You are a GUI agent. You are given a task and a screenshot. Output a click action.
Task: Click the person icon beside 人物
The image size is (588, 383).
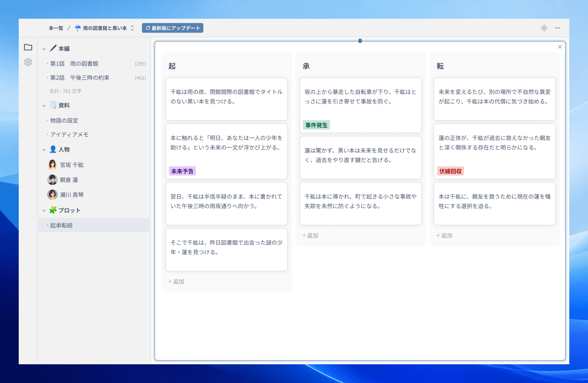[53, 149]
